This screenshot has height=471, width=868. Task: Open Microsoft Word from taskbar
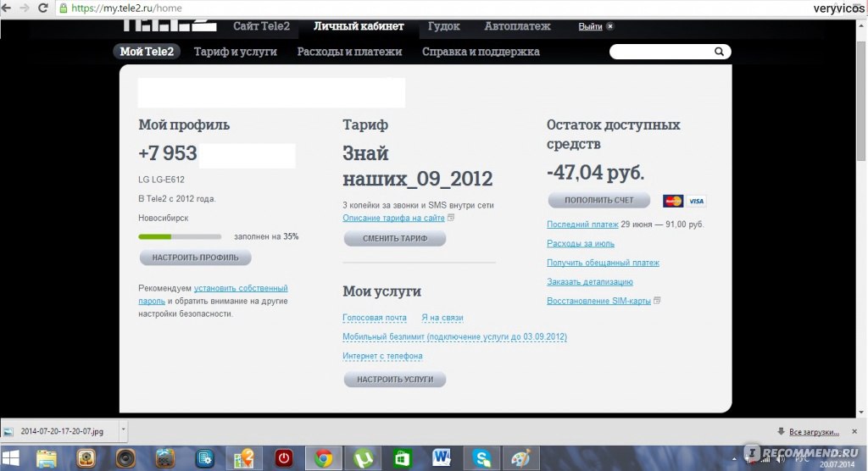coord(441,459)
